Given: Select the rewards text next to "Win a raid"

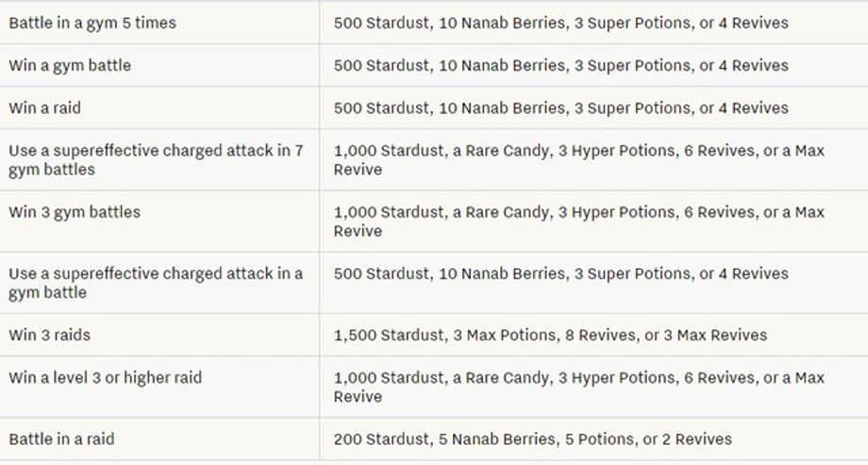Looking at the screenshot, I should [560, 108].
